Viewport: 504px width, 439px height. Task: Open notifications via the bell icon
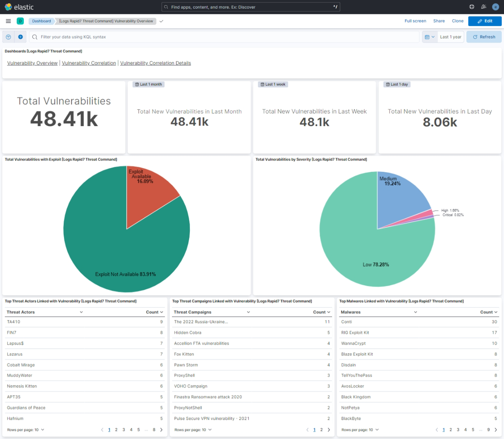484,7
